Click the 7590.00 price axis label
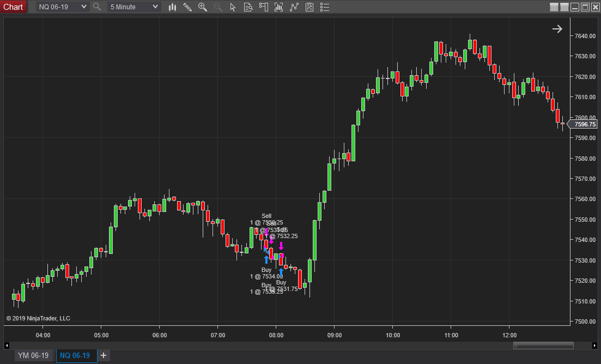The width and height of the screenshot is (601, 364). (585, 138)
